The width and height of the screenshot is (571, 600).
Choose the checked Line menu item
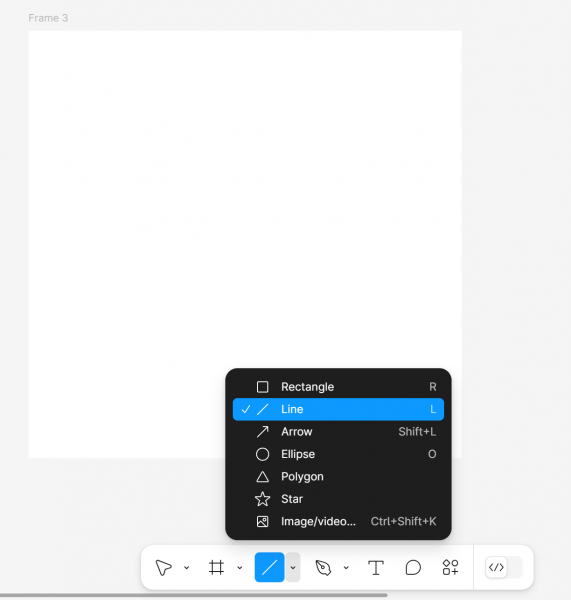[338, 409]
